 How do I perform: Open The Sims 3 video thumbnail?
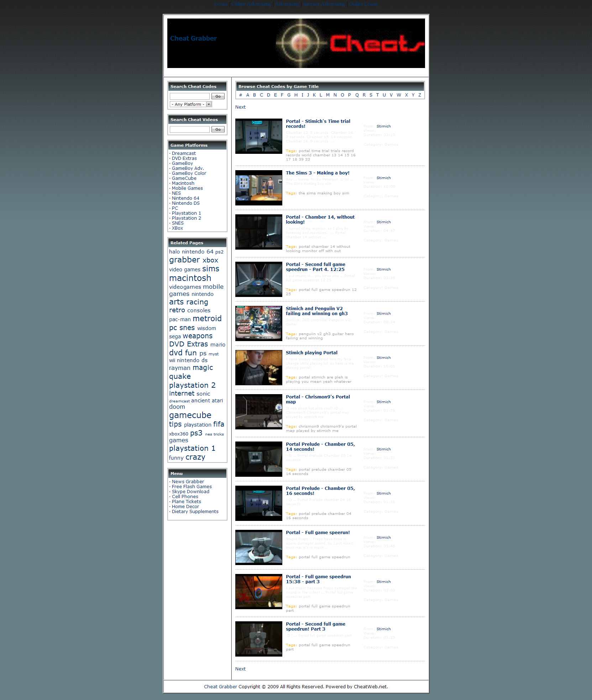[258, 188]
